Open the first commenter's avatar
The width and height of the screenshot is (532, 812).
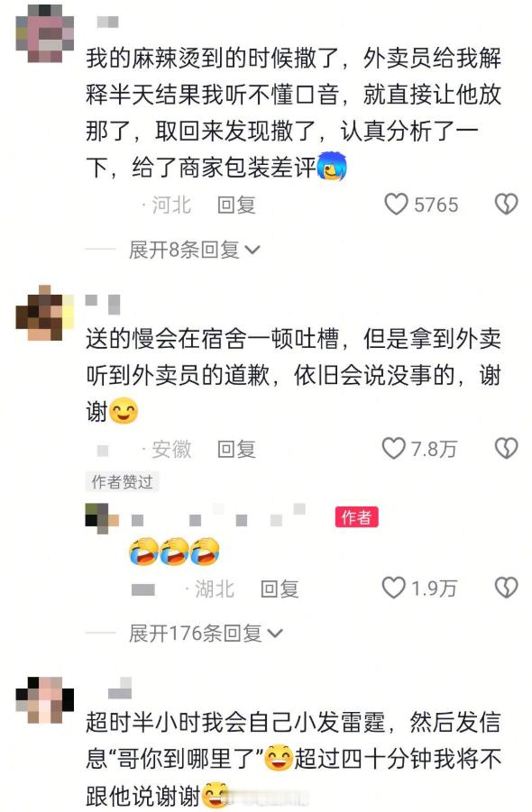click(45, 33)
